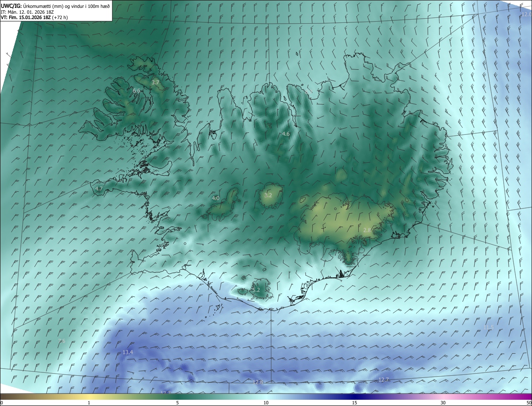Viewport: 532px width, 406px height.
Task: Click the colorbar tick label 10
Action: [x=266, y=403]
